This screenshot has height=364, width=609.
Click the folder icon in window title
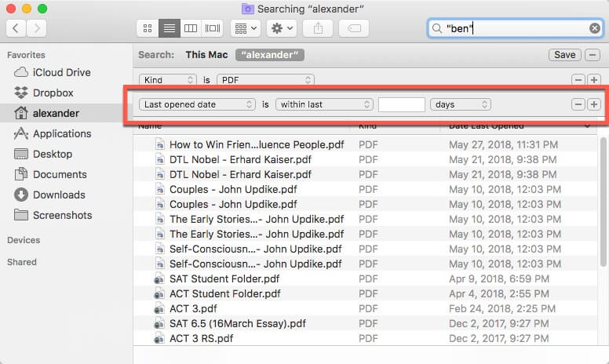click(247, 9)
